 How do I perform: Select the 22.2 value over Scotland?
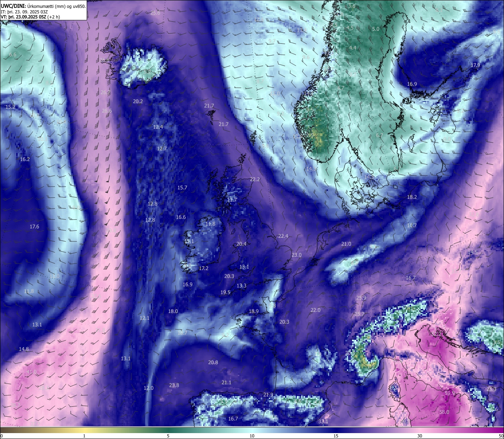coord(255,179)
